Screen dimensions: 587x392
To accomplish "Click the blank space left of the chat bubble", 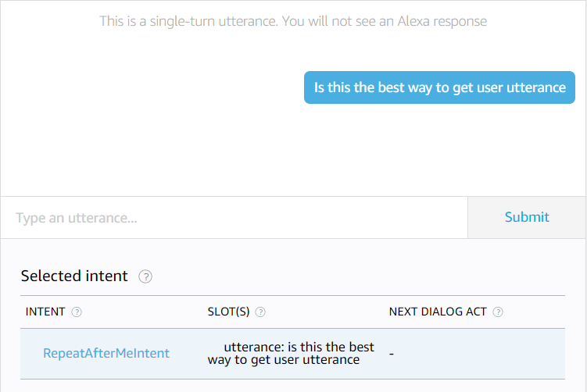I will [156, 87].
